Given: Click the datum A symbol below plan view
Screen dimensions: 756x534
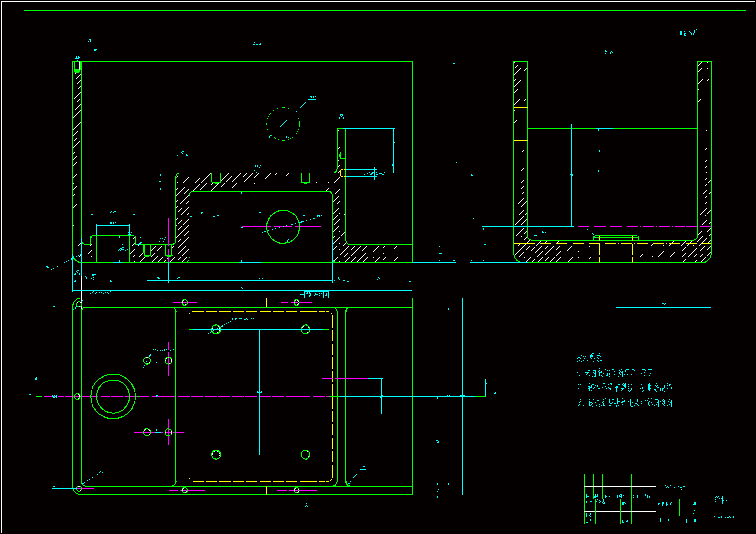Looking at the screenshot, I should (x=306, y=505).
